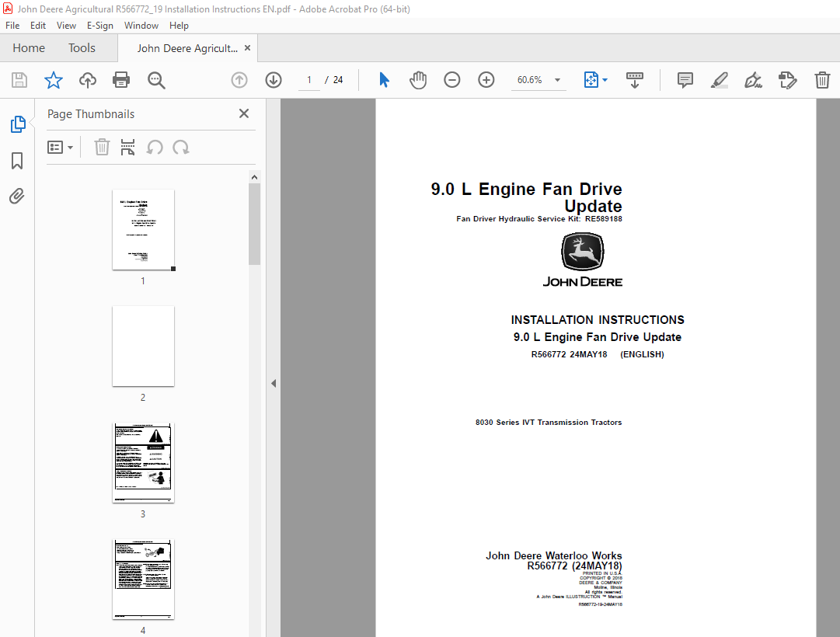Expand fit page options arrow
Viewport: 840px width, 637px height.
pyautogui.click(x=605, y=80)
